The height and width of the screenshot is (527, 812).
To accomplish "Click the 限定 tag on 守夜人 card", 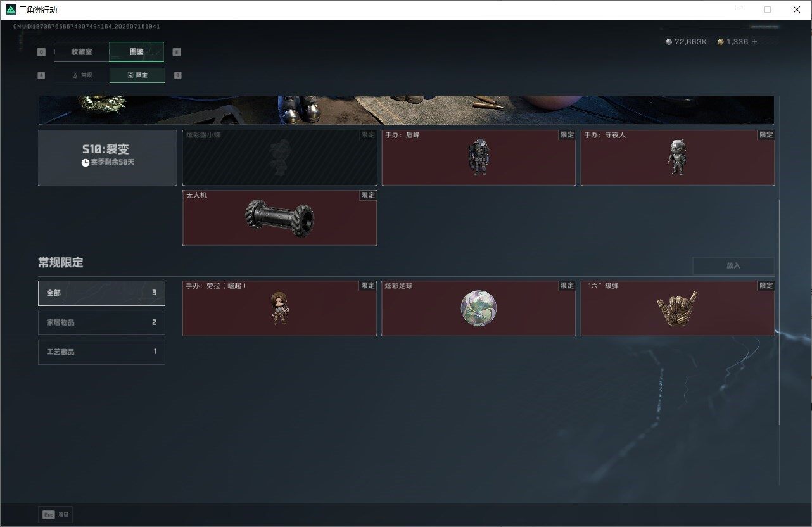I will (766, 135).
